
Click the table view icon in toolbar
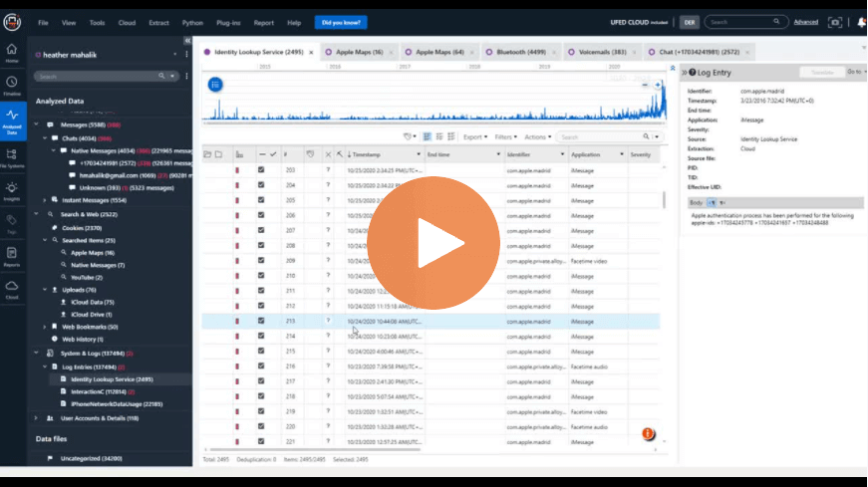click(427, 136)
